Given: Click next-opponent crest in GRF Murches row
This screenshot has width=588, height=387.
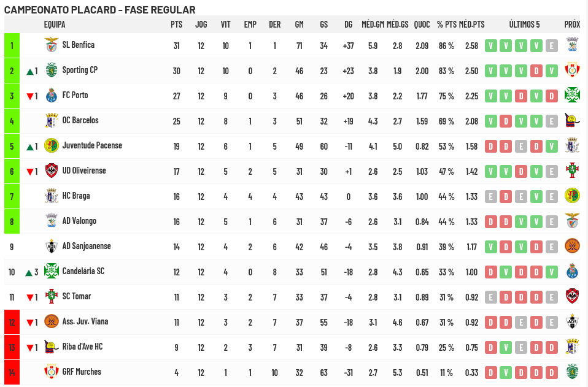Looking at the screenshot, I should (x=572, y=372).
